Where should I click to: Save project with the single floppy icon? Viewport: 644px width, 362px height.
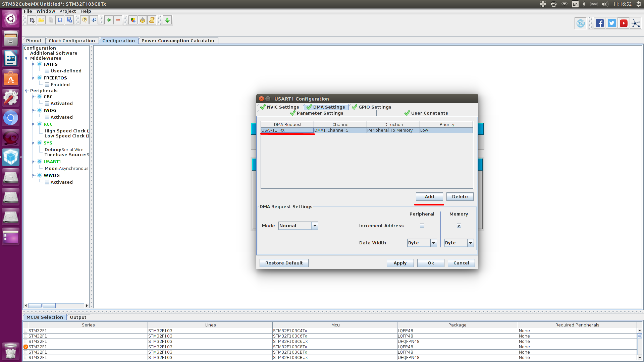coord(60,20)
